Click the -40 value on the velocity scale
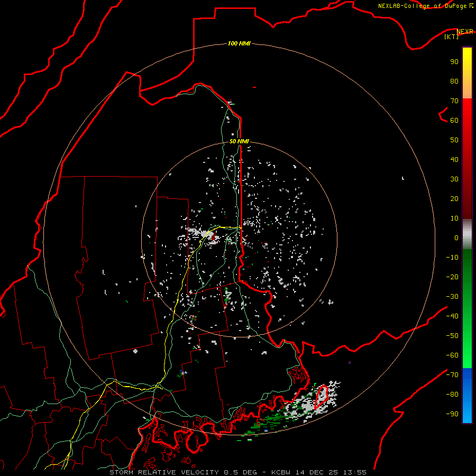476x476 pixels. pos(452,316)
